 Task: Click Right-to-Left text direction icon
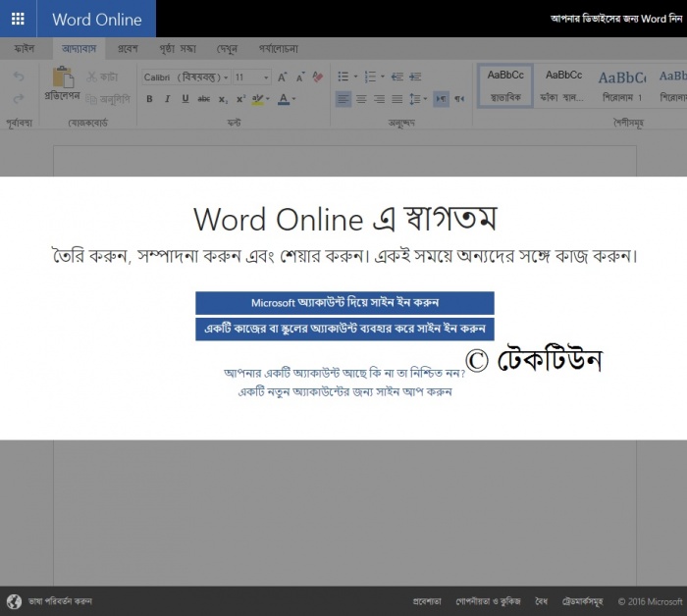click(x=459, y=99)
